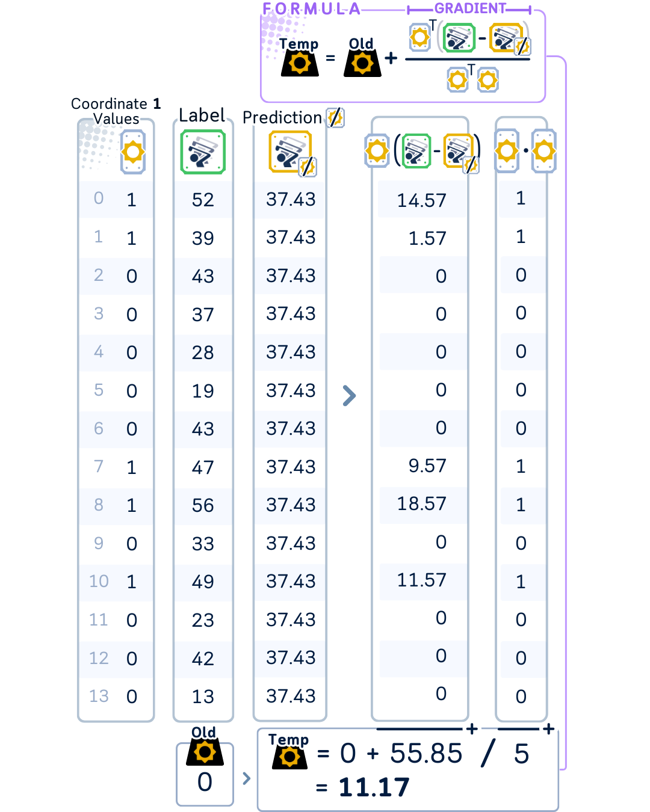Screen dimensions: 650x812
Task: Click the transposed gear icon in gradient numerator
Action: (420, 37)
